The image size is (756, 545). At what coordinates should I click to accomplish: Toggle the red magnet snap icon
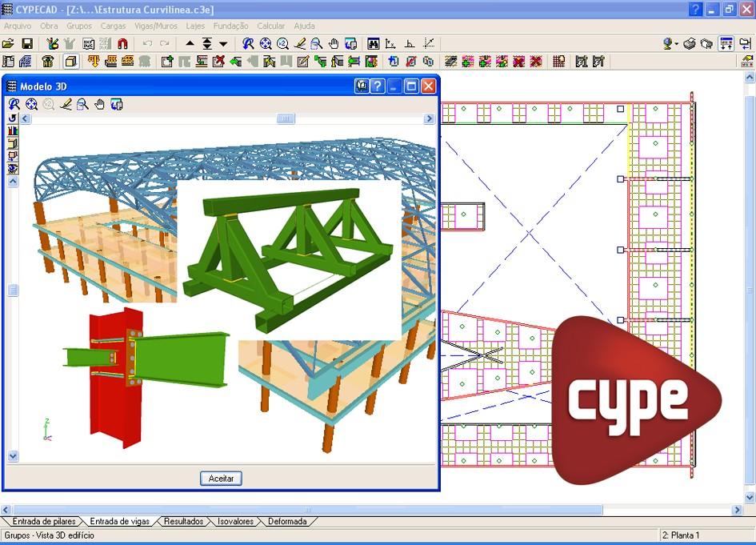pos(122,44)
